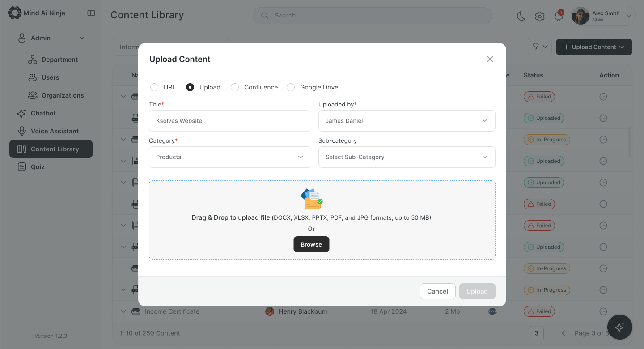644x349 pixels.
Task: Open Quiz in sidebar
Action: pyautogui.click(x=31, y=167)
